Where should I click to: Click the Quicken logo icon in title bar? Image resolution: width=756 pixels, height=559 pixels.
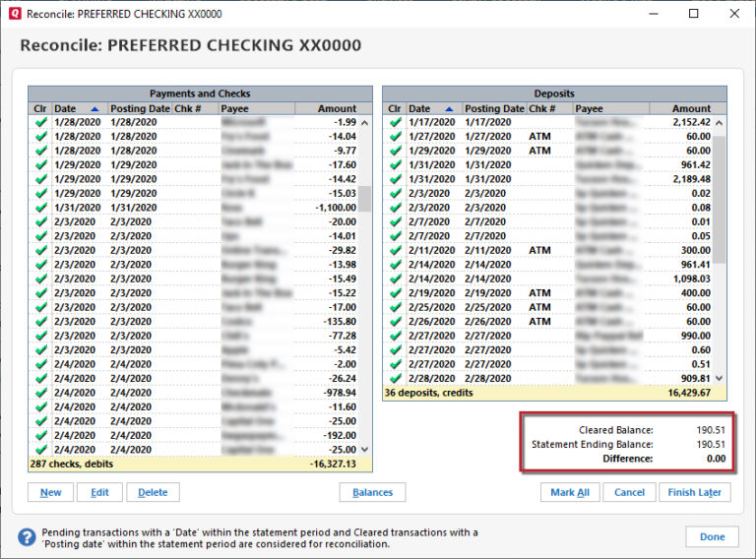click(14, 14)
